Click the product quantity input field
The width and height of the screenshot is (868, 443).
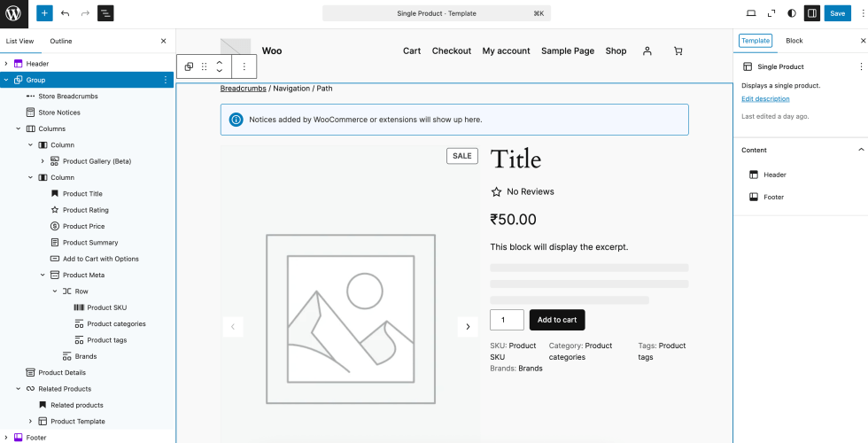click(x=507, y=320)
